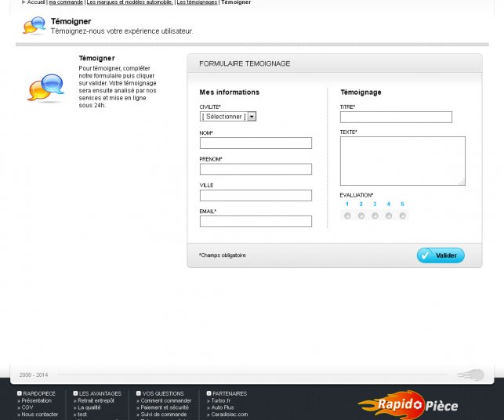
Task: Focus the NOM input field
Action: click(x=256, y=143)
